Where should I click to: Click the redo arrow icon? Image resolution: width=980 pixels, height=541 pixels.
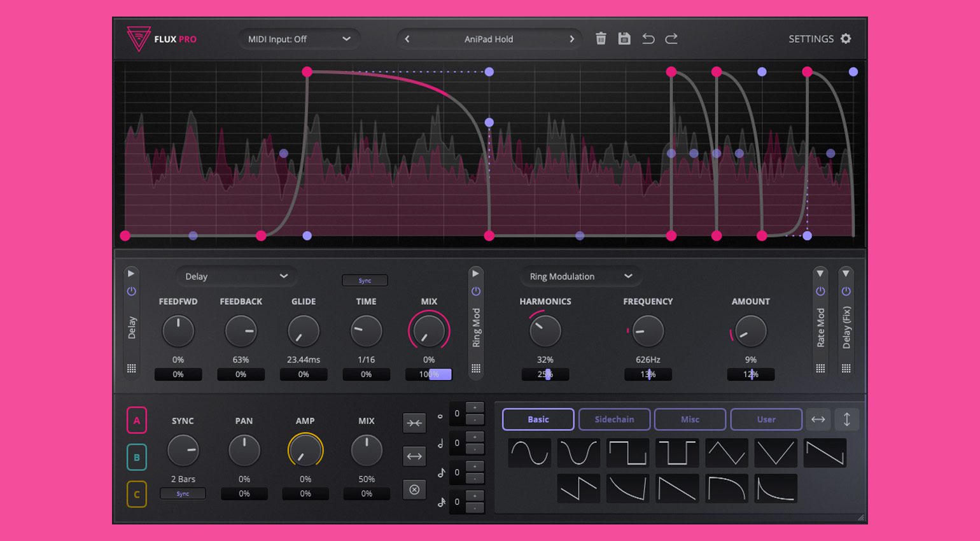[x=671, y=39]
